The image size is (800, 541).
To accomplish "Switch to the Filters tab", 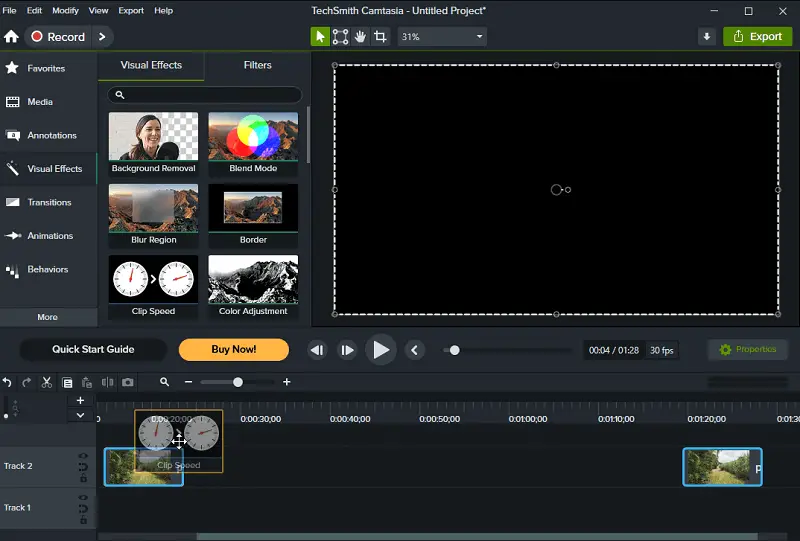I will [257, 65].
